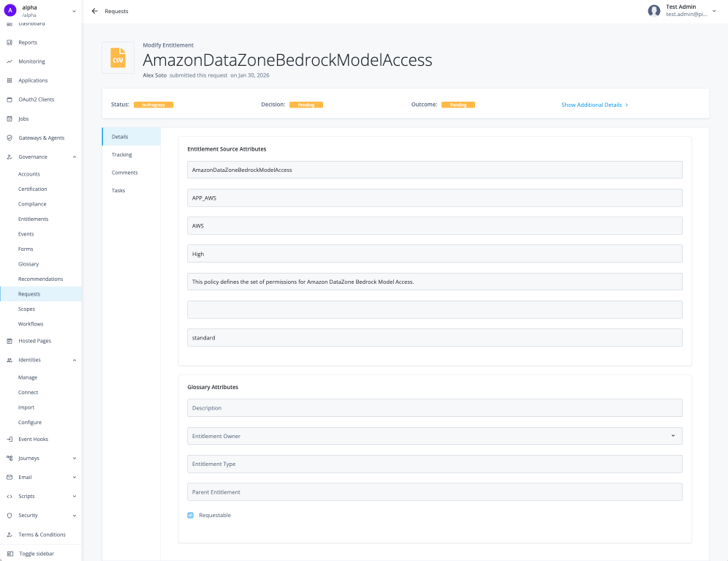Click the Gateways & Agents shield icon
728x561 pixels.
point(10,138)
